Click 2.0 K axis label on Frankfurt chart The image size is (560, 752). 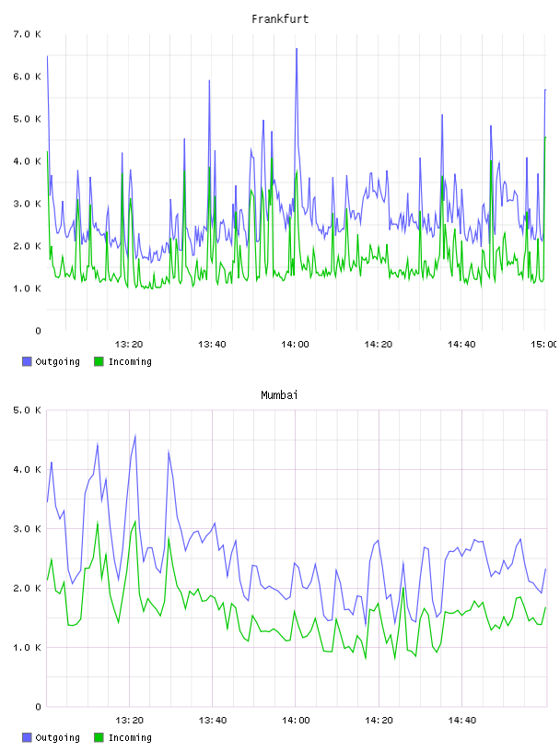pos(28,246)
